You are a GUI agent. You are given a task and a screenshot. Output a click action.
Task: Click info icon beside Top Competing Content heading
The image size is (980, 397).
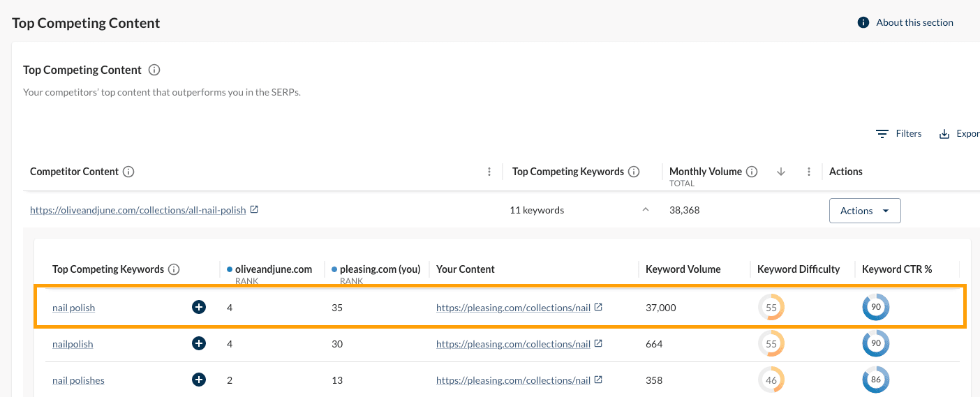pos(155,70)
